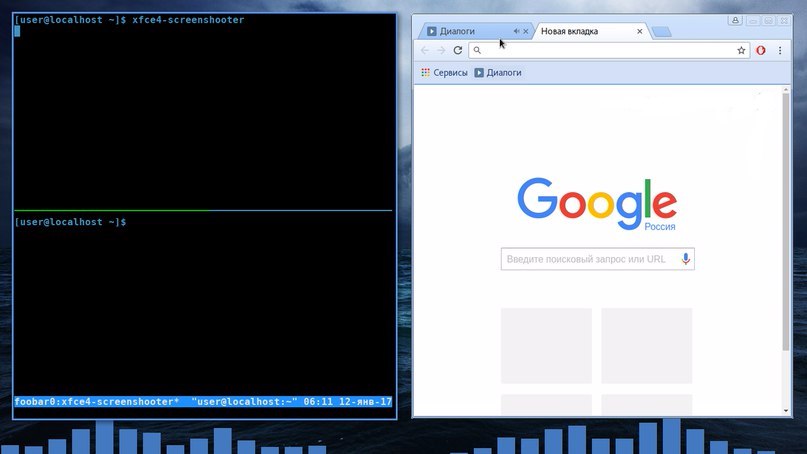Click "user@localhost:~" title in tmux status bar
807x454 pixels.
(x=244, y=401)
